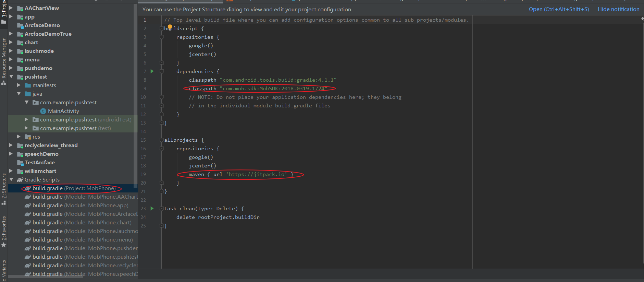Expand the lauchmode module
This screenshot has width=644, height=282.
11,51
